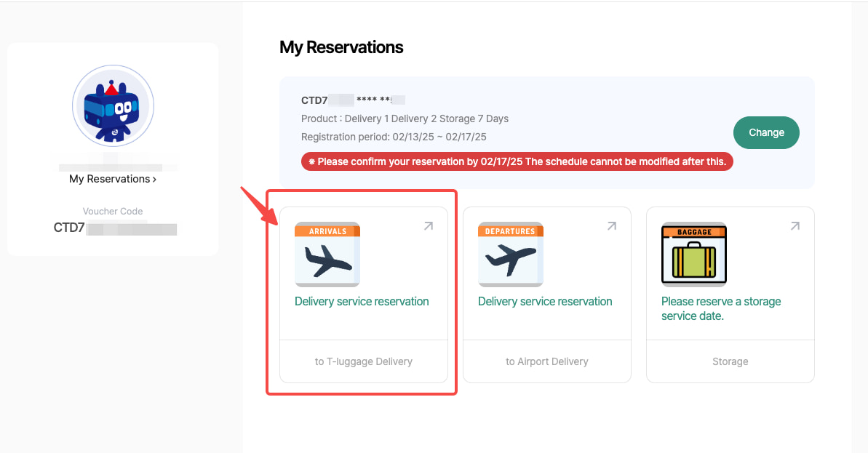Screen dimensions: 868x453
Task: Click the Arrivals airplane icon
Action: click(x=327, y=254)
